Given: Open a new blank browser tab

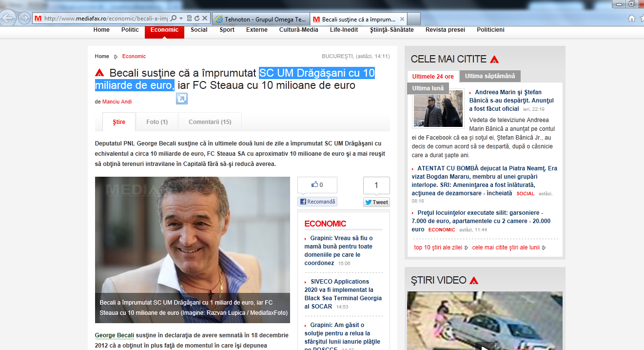Looking at the screenshot, I should click(x=413, y=20).
